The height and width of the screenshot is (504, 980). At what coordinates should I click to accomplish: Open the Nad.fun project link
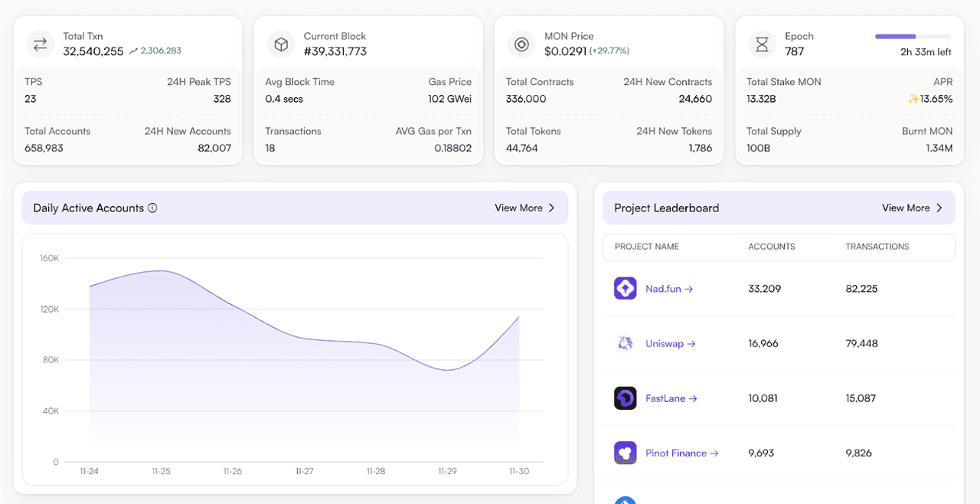(x=668, y=289)
